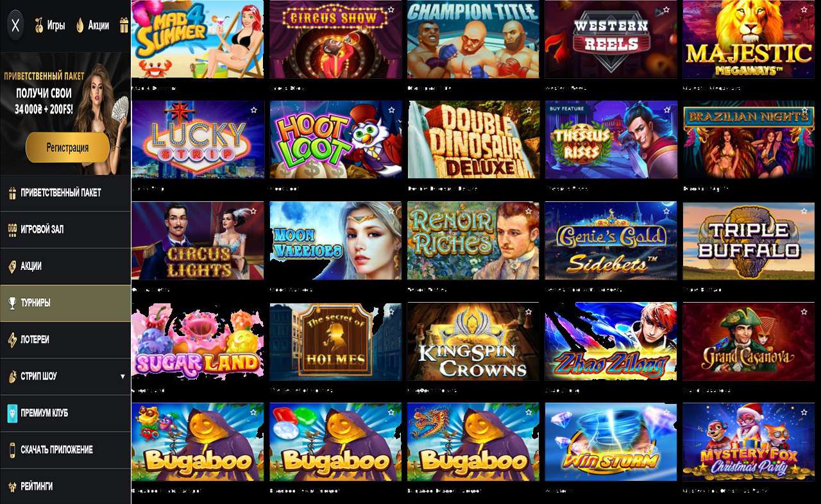The height and width of the screenshot is (504, 821).
Task: Click the diamond icon for Премиум клуб
Action: click(x=12, y=413)
